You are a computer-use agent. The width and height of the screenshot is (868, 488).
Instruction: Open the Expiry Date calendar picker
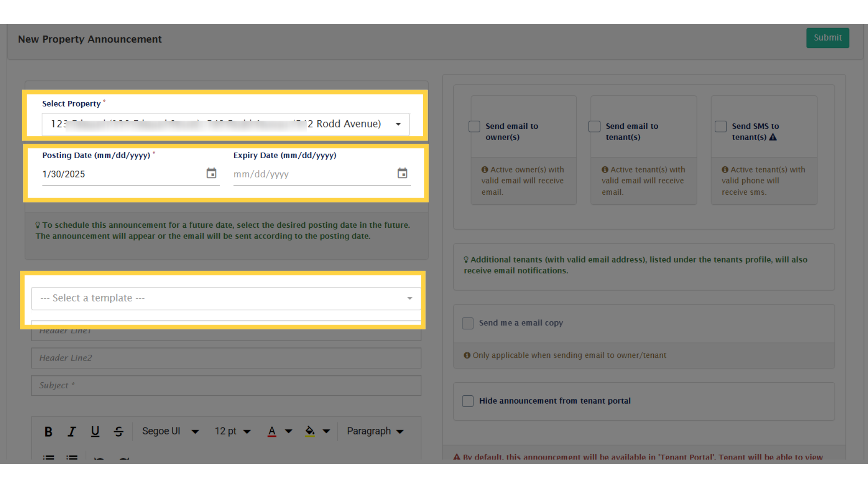pyautogui.click(x=402, y=174)
